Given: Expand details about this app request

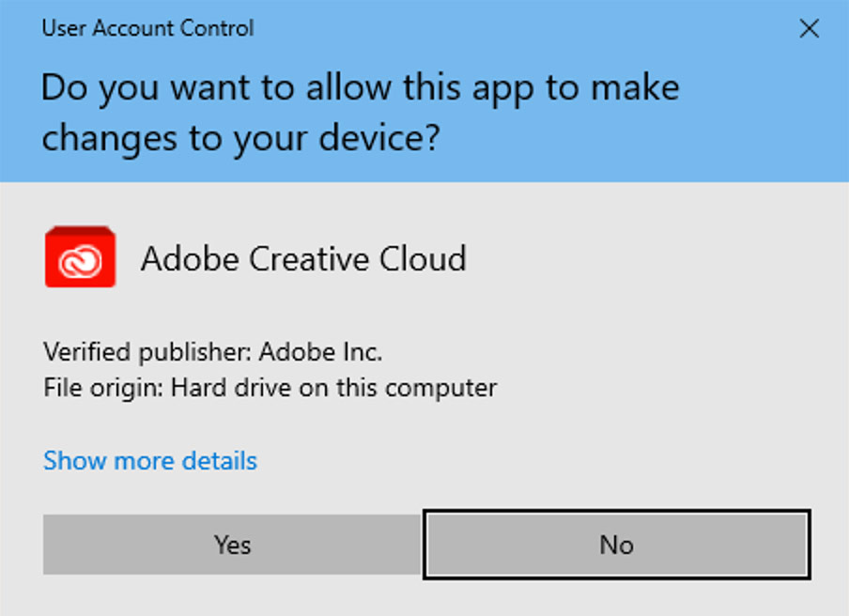Looking at the screenshot, I should tap(150, 461).
